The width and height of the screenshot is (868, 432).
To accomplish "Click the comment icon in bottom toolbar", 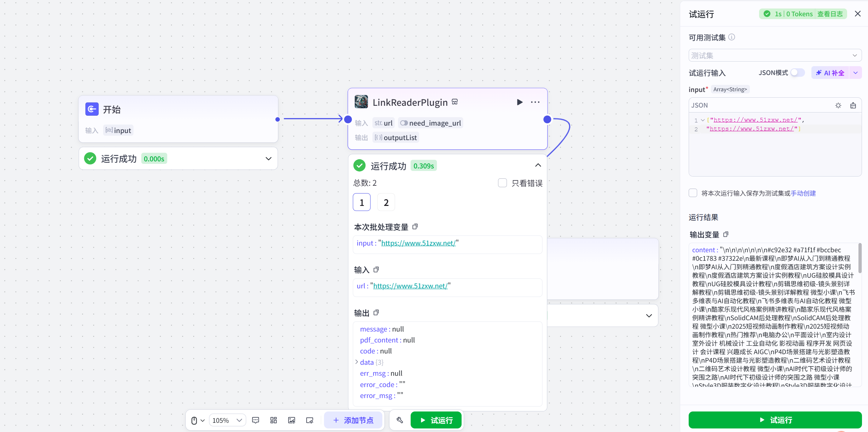I will tap(255, 420).
